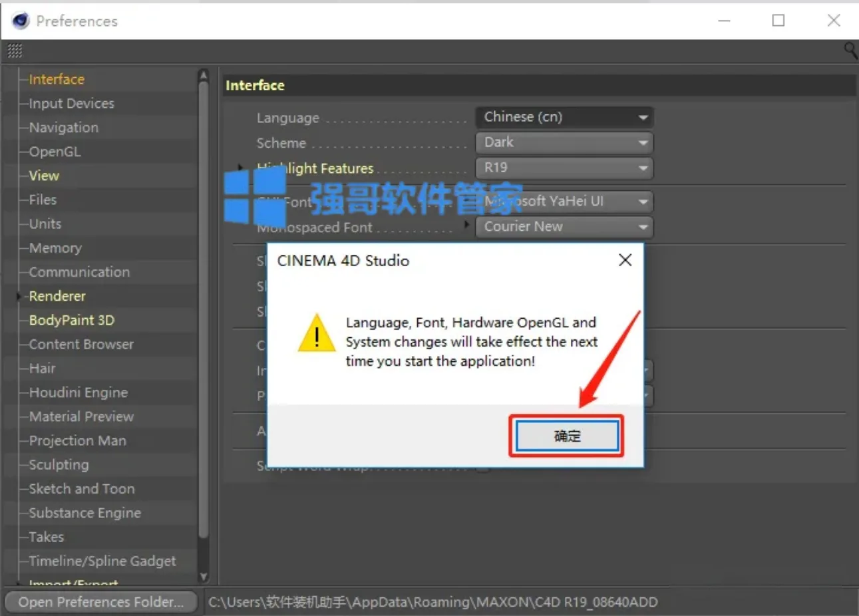
Task: Click the Preferences window title text
Action: click(77, 21)
